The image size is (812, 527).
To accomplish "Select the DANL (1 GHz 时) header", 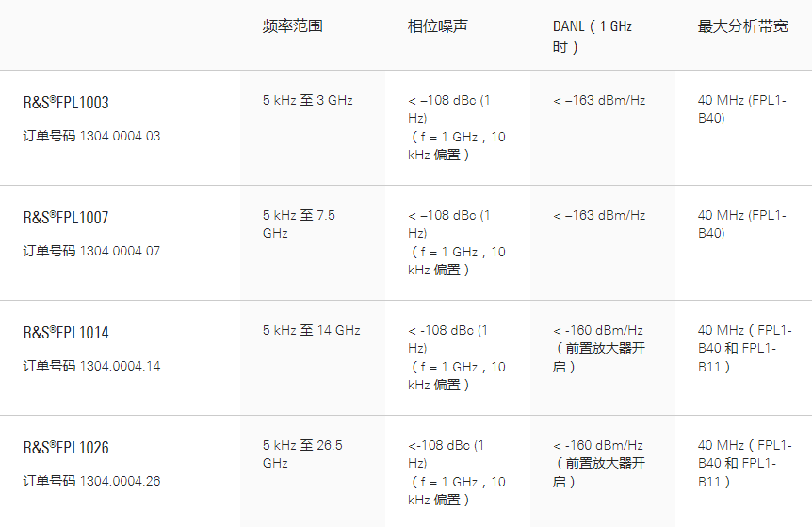I will click(x=592, y=36).
